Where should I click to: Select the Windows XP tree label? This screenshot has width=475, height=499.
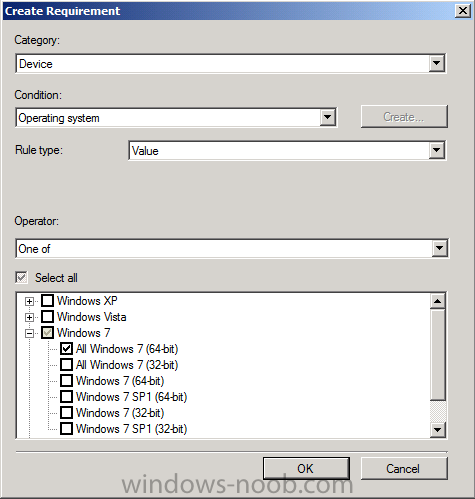(x=87, y=301)
